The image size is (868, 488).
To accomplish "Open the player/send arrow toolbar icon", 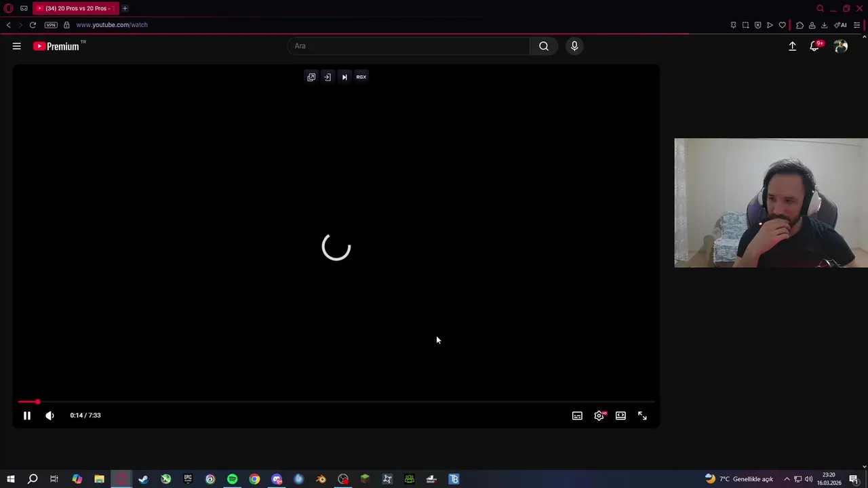I will 770,25.
